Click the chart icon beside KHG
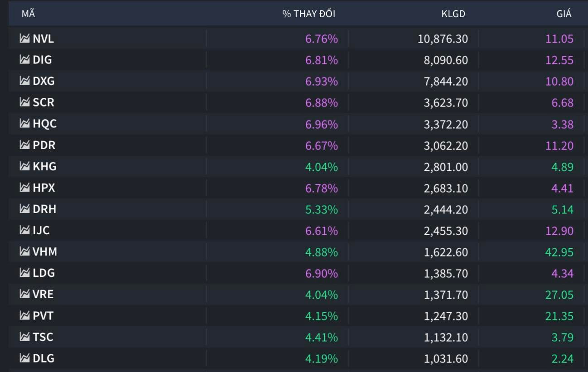 [x=24, y=166]
